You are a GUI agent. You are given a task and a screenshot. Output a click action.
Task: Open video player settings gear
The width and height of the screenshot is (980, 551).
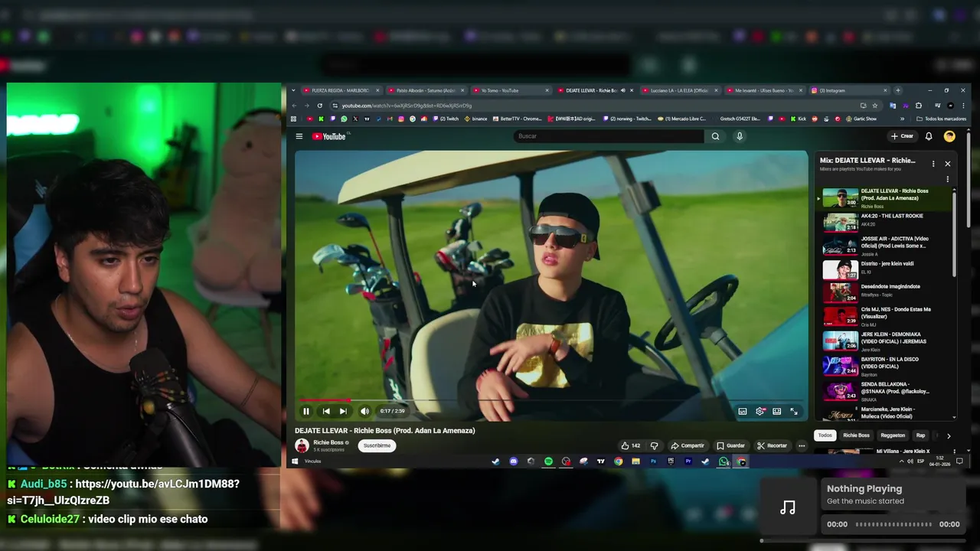[x=759, y=411]
